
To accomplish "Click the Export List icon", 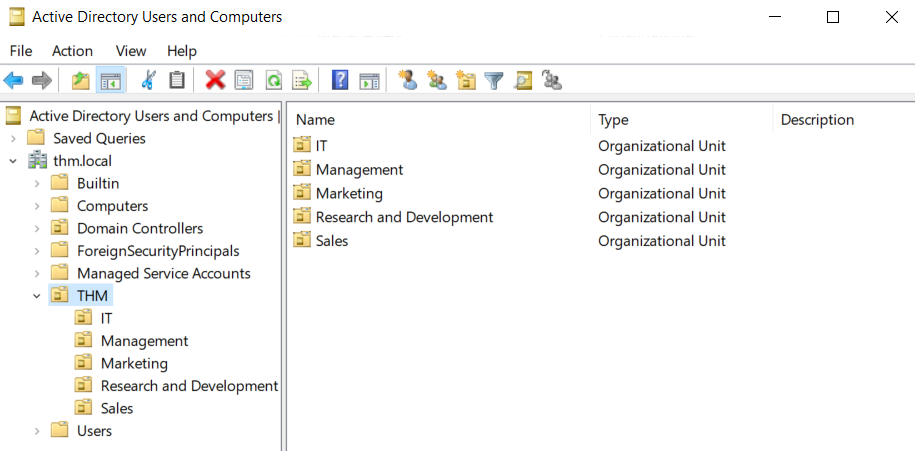I will tap(302, 81).
